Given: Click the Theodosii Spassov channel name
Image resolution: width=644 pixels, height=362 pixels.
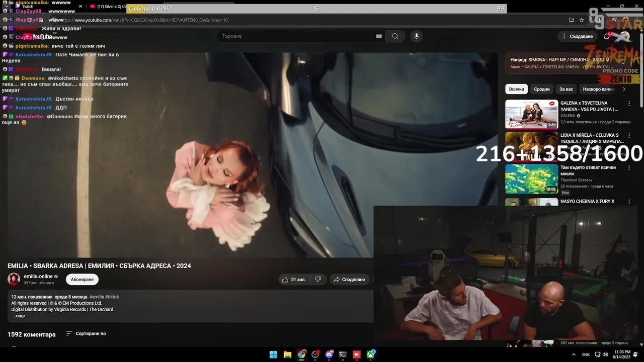Looking at the screenshot, I should tap(577, 180).
